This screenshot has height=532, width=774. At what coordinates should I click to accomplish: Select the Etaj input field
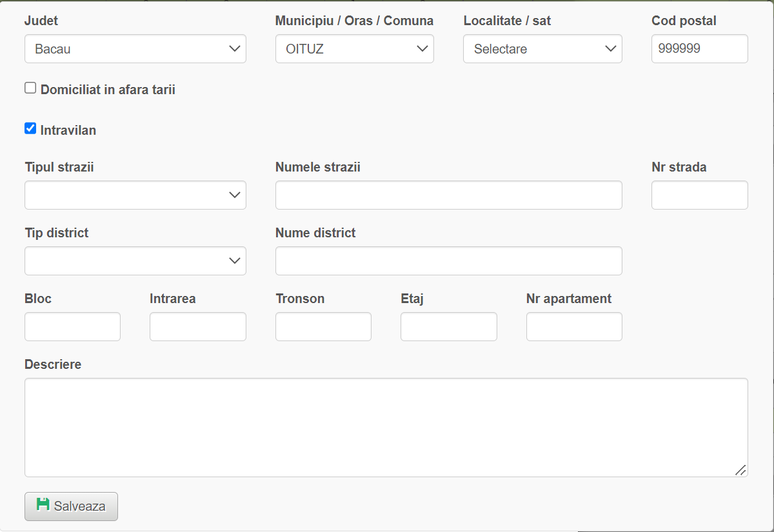pyautogui.click(x=448, y=327)
